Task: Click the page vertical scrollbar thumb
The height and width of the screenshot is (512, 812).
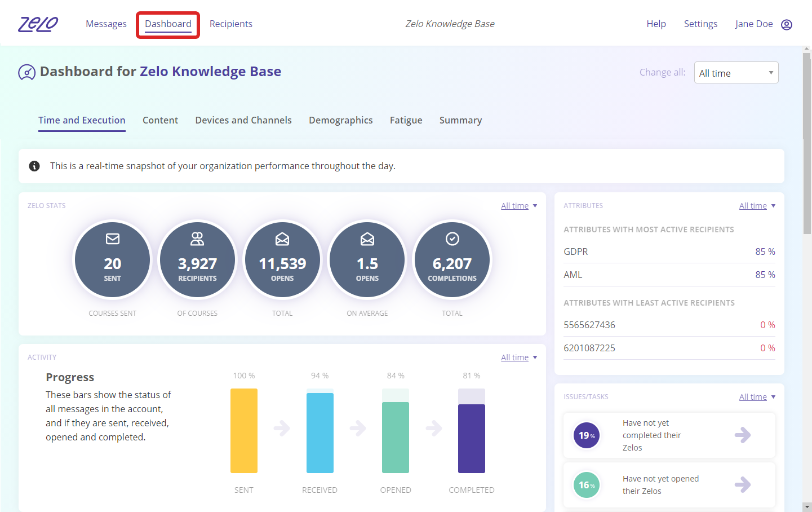Action: point(807,144)
